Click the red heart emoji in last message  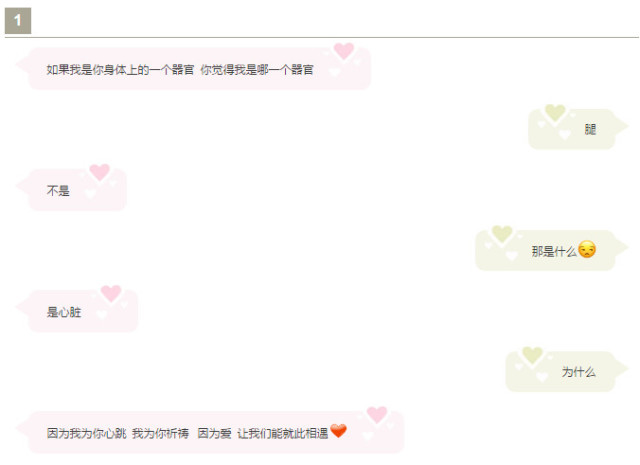pos(338,431)
